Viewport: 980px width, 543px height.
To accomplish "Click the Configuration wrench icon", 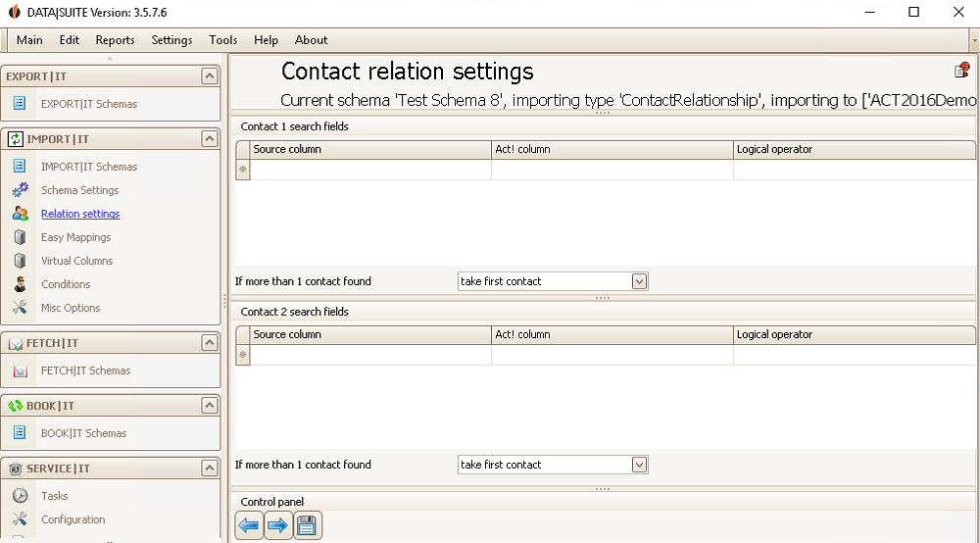I will (20, 518).
